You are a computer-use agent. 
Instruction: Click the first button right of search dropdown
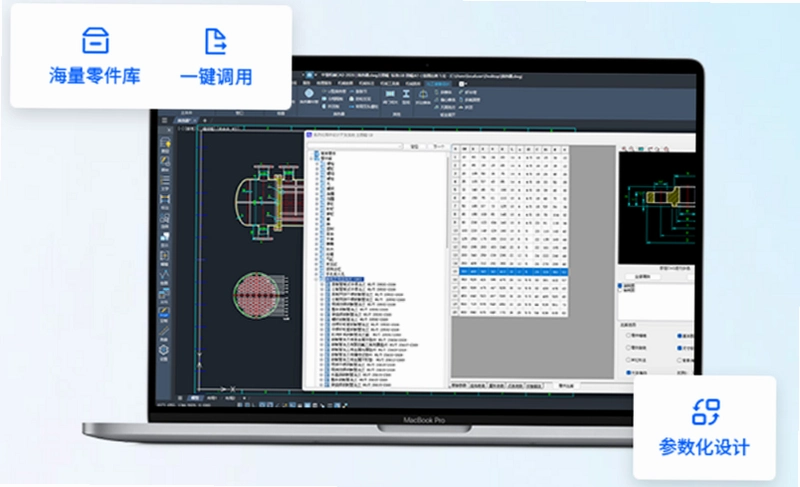pyautogui.click(x=415, y=146)
